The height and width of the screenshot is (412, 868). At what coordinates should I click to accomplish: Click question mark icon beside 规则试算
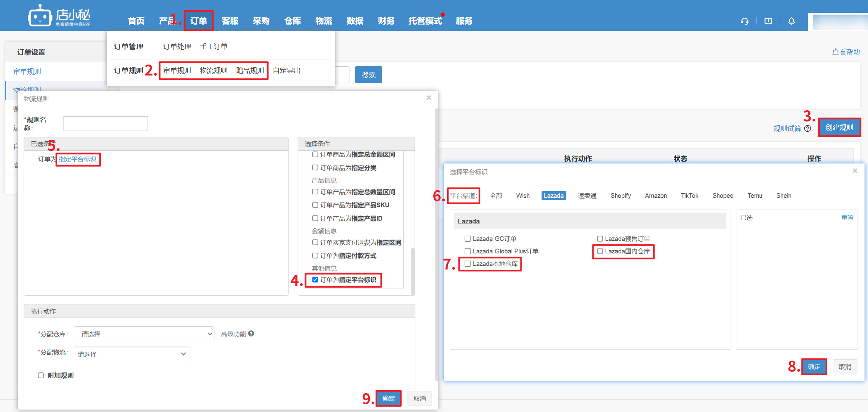coord(808,128)
